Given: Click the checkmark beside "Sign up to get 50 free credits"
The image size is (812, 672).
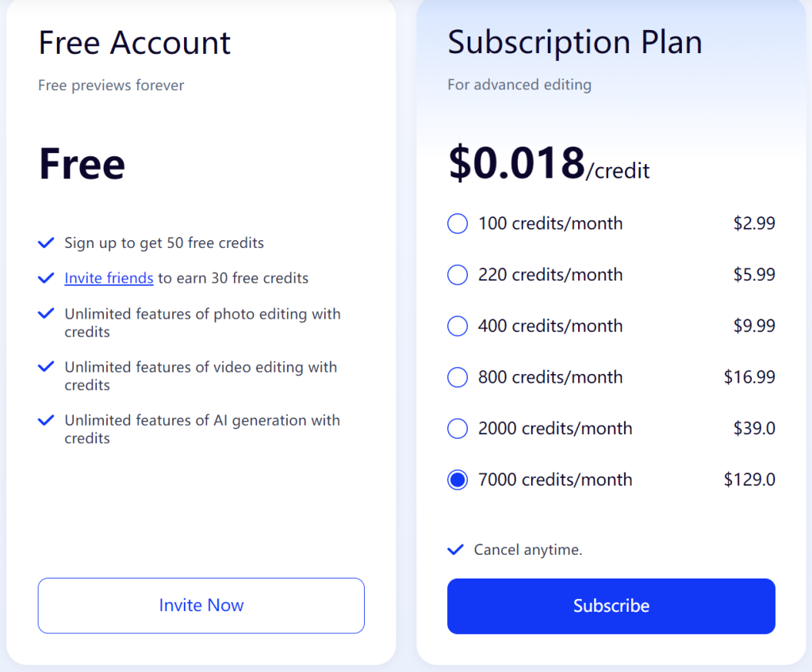Looking at the screenshot, I should (46, 242).
